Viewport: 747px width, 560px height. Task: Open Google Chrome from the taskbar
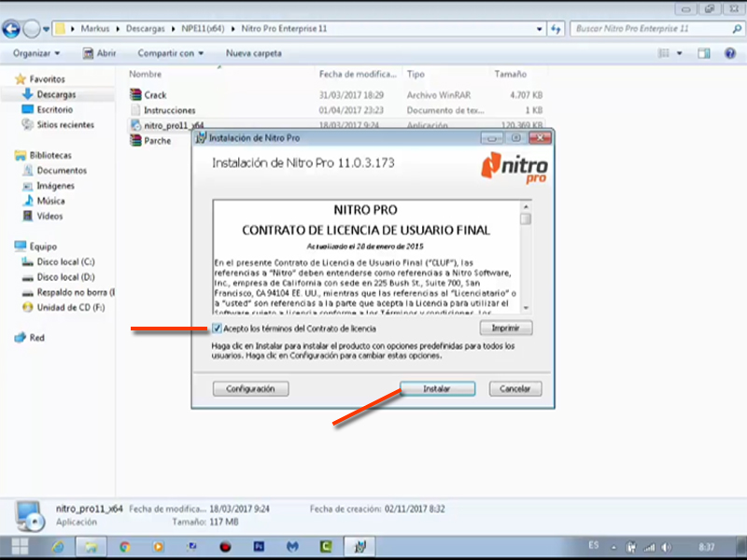(x=125, y=546)
